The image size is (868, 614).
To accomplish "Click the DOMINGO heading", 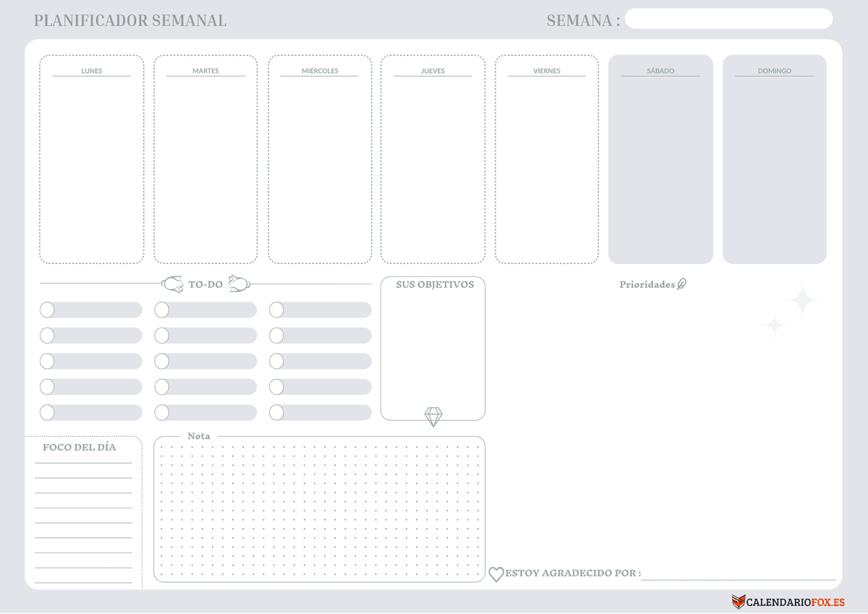I will [774, 71].
